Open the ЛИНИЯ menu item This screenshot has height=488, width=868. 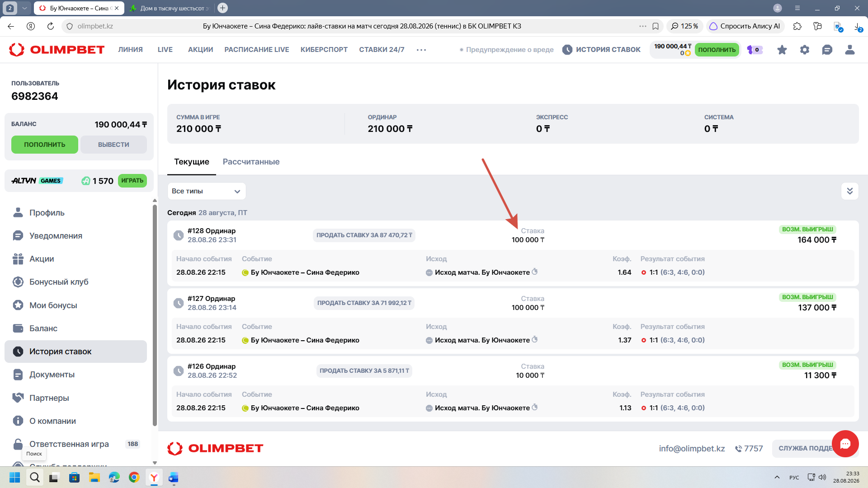(131, 50)
